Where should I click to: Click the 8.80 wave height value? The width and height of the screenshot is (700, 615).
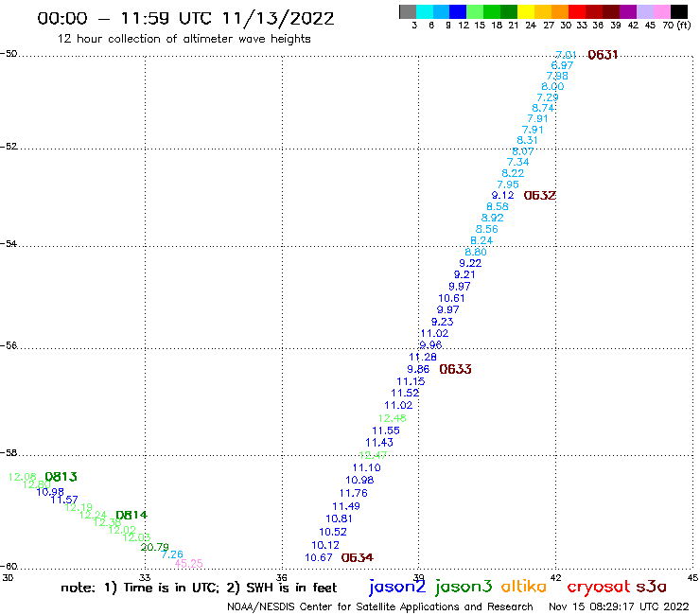click(x=476, y=252)
